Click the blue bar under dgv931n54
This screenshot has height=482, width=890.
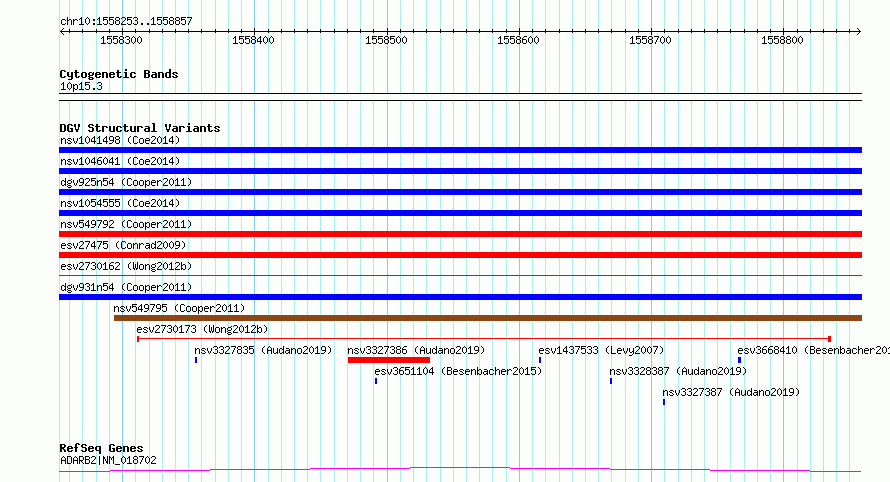[x=460, y=297]
